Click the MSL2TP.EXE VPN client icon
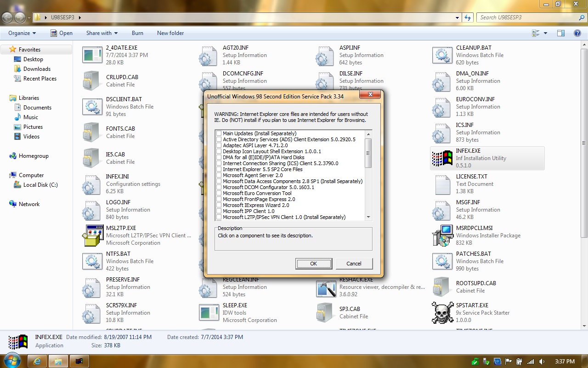Image resolution: width=588 pixels, height=368 pixels. click(x=92, y=236)
